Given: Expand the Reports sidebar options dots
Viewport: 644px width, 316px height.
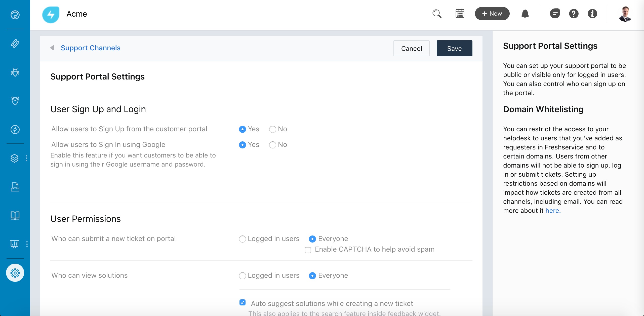Looking at the screenshot, I should pos(27,244).
